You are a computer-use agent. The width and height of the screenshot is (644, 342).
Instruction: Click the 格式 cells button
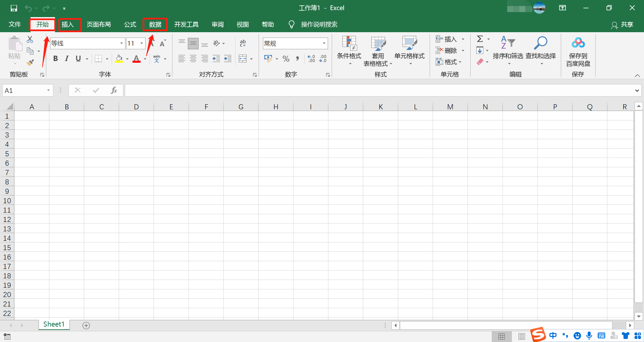[449, 62]
